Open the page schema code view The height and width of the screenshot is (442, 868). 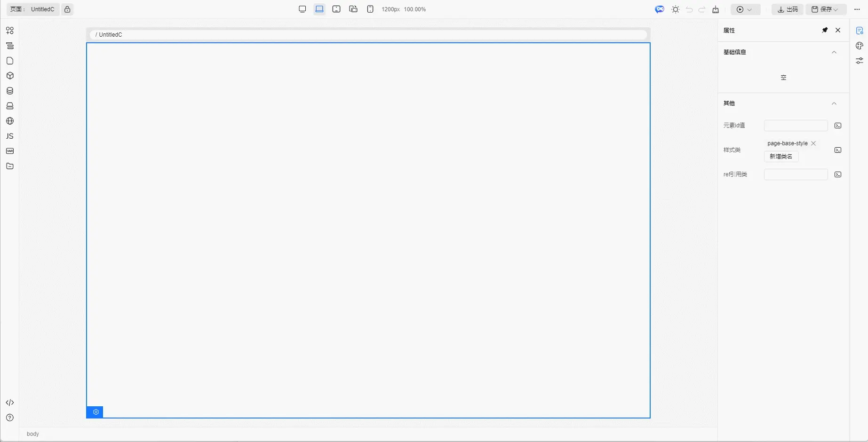10,403
